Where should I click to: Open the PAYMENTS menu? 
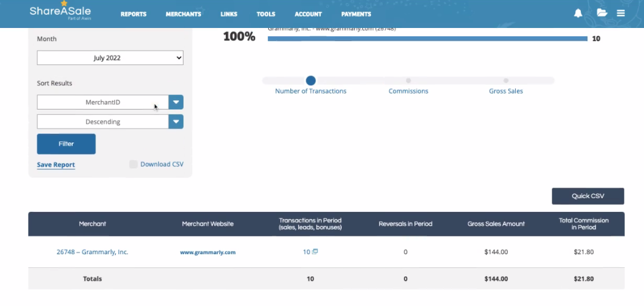pos(356,14)
